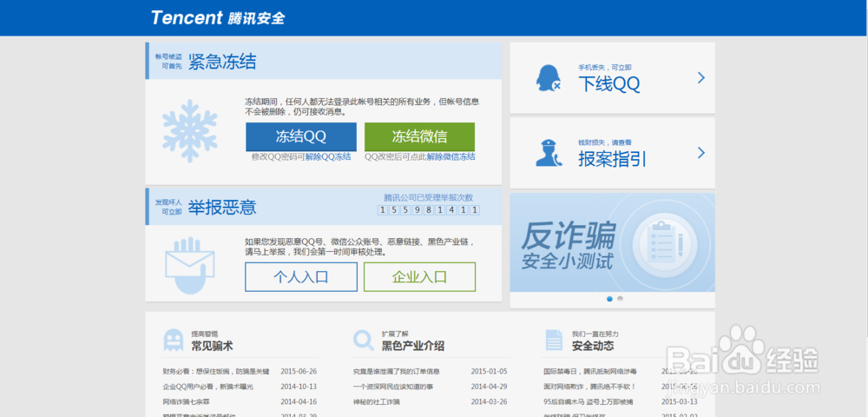Click the date 2015-03-13

(680, 401)
